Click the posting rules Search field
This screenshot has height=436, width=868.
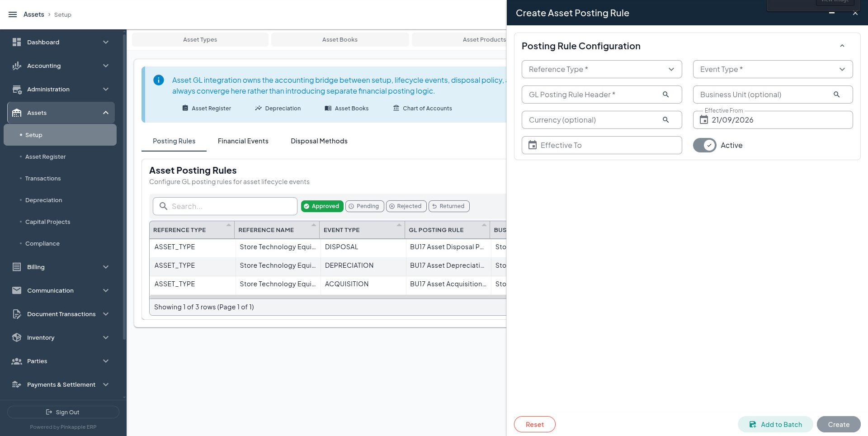tap(225, 206)
